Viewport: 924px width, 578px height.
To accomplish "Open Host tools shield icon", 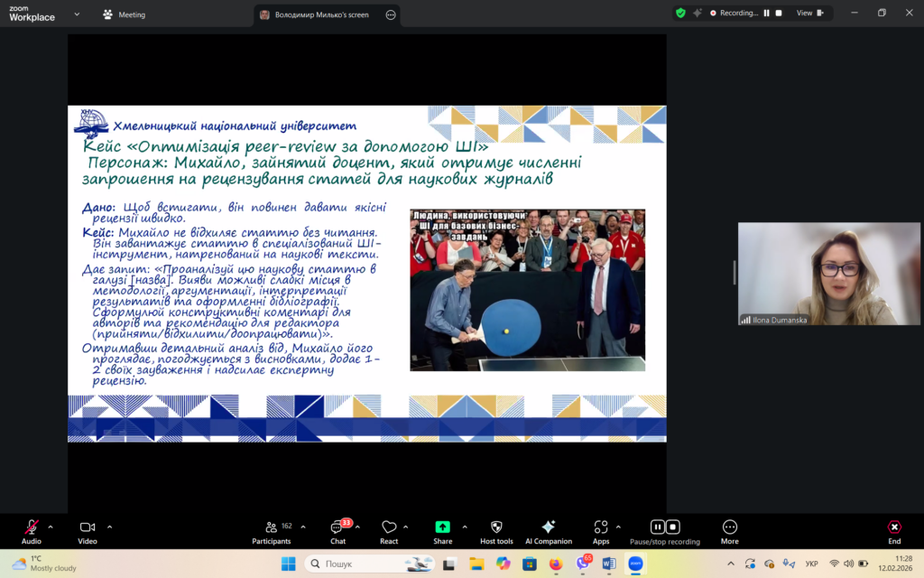I will tap(496, 527).
